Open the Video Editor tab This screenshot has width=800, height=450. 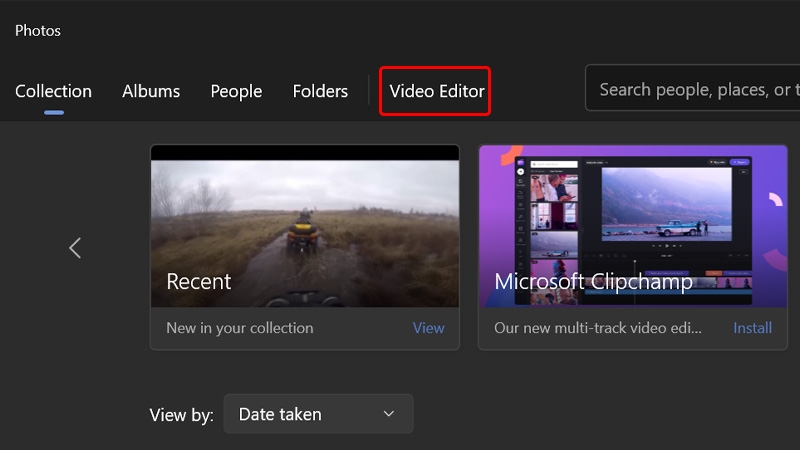click(x=437, y=91)
